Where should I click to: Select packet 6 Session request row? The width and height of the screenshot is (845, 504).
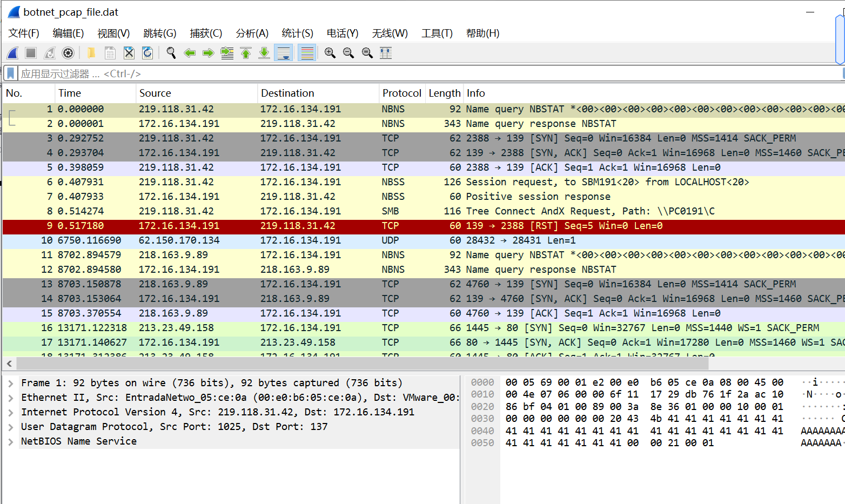[x=424, y=182]
